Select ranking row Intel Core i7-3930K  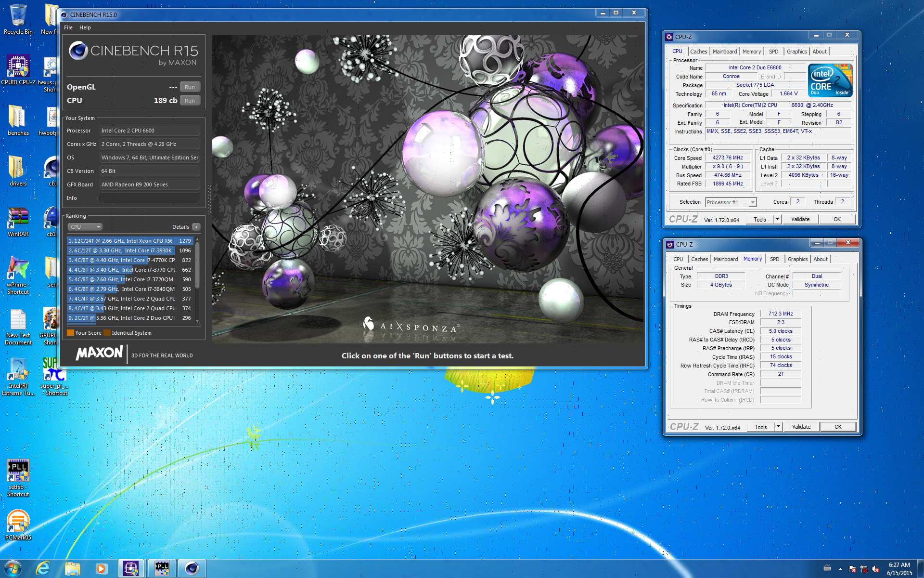(x=130, y=250)
